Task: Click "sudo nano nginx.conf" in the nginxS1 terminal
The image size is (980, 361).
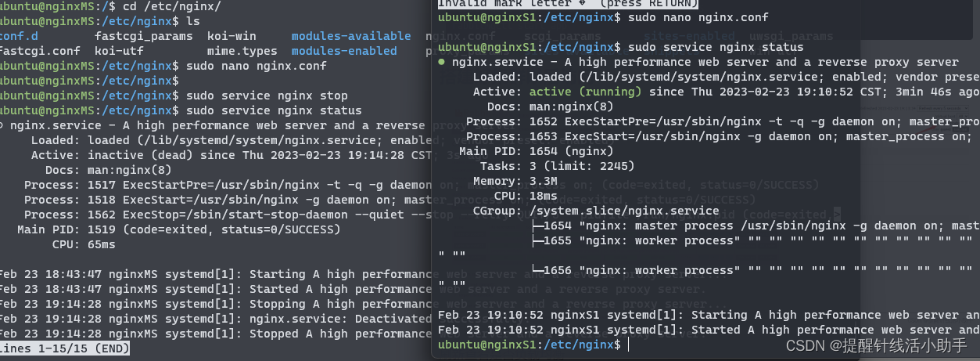Action: point(698,17)
